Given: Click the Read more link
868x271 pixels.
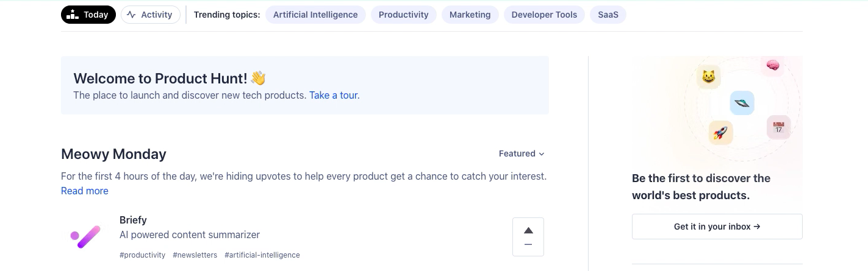Looking at the screenshot, I should (85, 191).
